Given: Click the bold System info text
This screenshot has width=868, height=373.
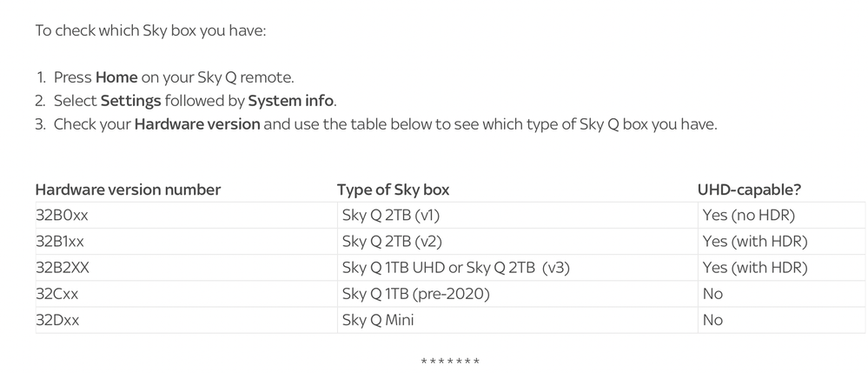Looking at the screenshot, I should coord(291,101).
